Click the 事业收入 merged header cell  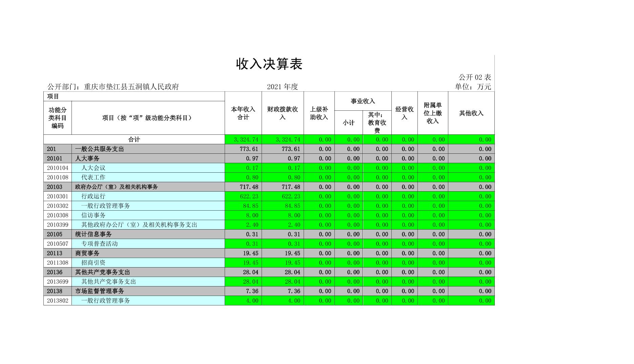(x=363, y=101)
